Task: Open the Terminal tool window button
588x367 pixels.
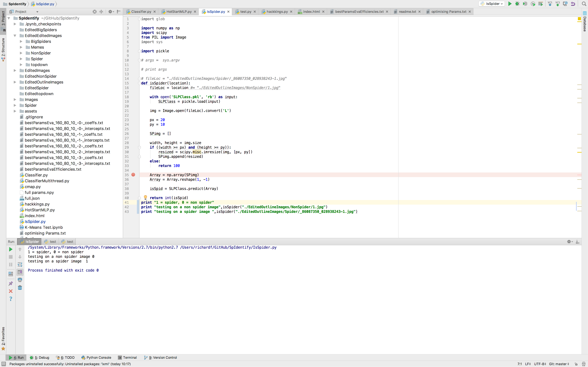Action: click(x=127, y=358)
